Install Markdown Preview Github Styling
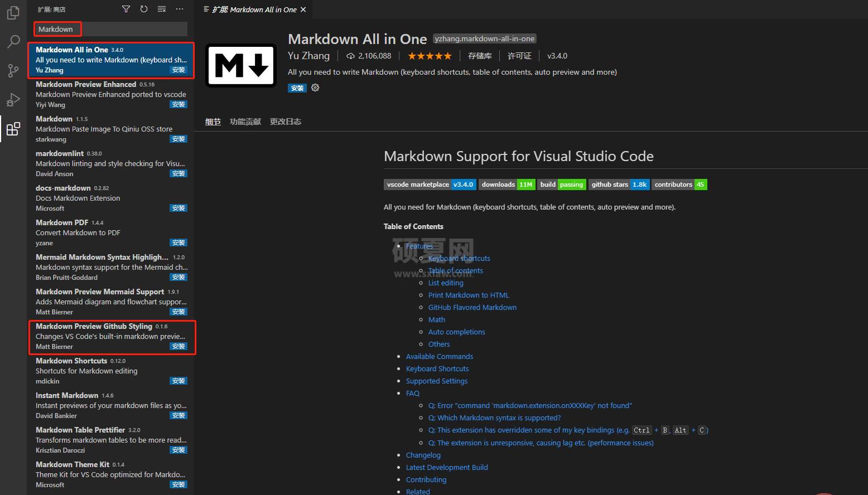868x495 pixels. pyautogui.click(x=179, y=347)
